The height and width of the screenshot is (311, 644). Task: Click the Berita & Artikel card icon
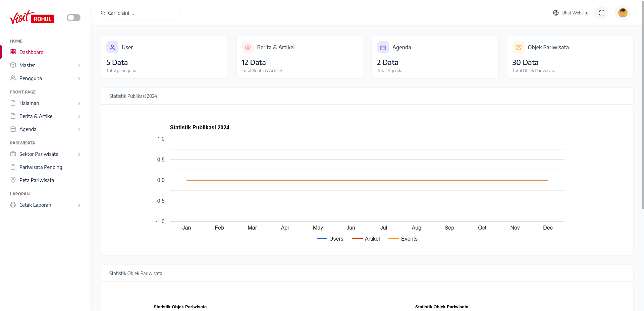tap(248, 47)
